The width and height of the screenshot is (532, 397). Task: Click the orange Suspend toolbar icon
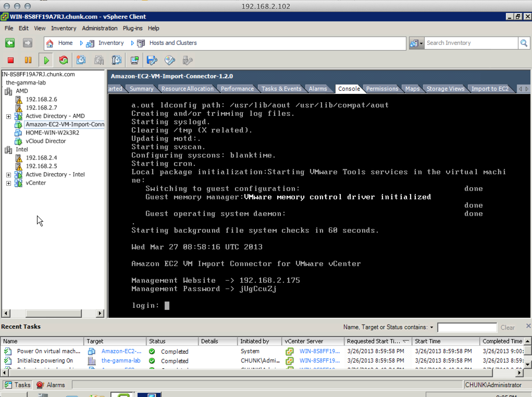[28, 61]
